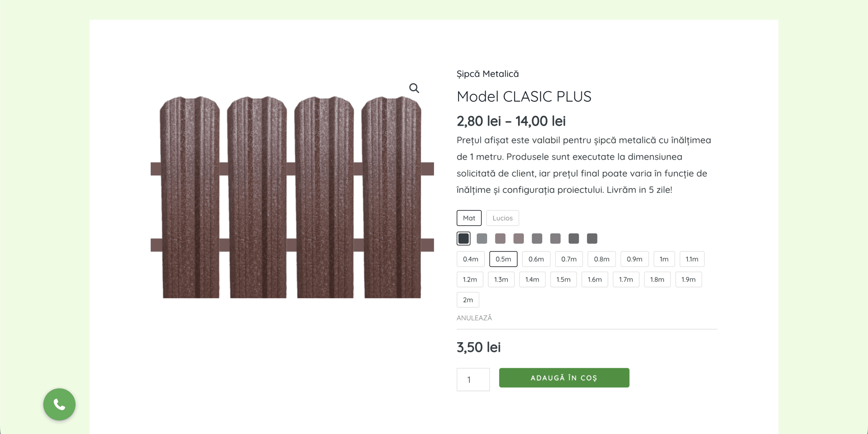Tap the green phone call button
This screenshot has height=434, width=868.
(x=59, y=404)
